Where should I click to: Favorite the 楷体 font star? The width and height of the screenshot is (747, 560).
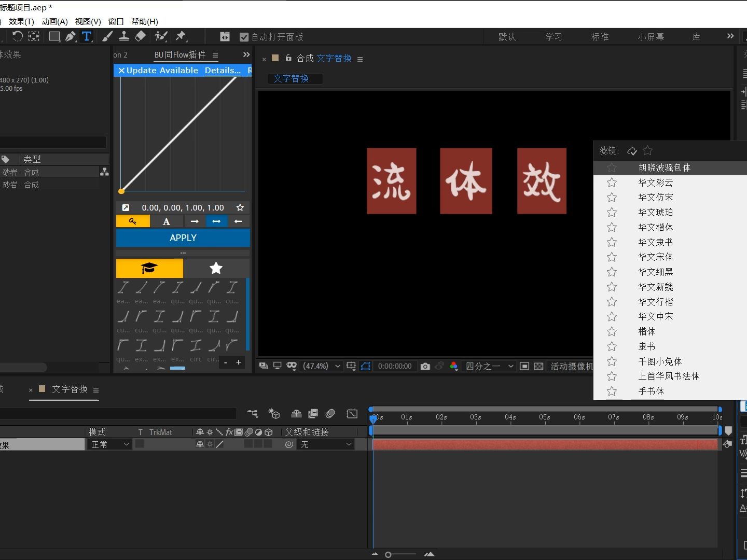coord(612,331)
